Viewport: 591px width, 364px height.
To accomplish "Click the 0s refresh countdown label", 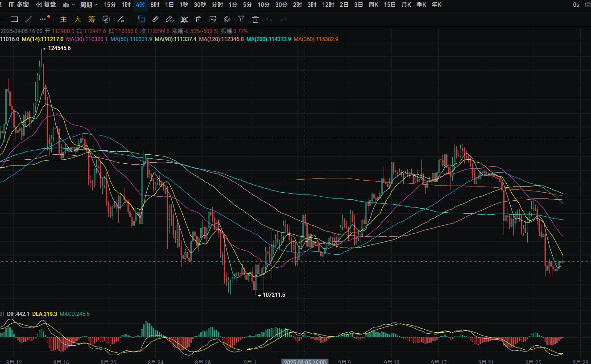I will click(x=576, y=5).
